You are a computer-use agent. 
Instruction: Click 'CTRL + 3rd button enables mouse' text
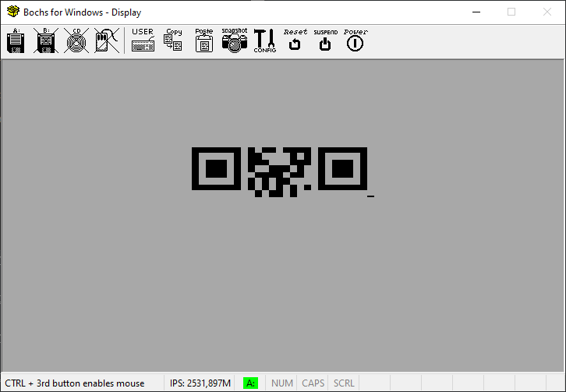tap(74, 383)
